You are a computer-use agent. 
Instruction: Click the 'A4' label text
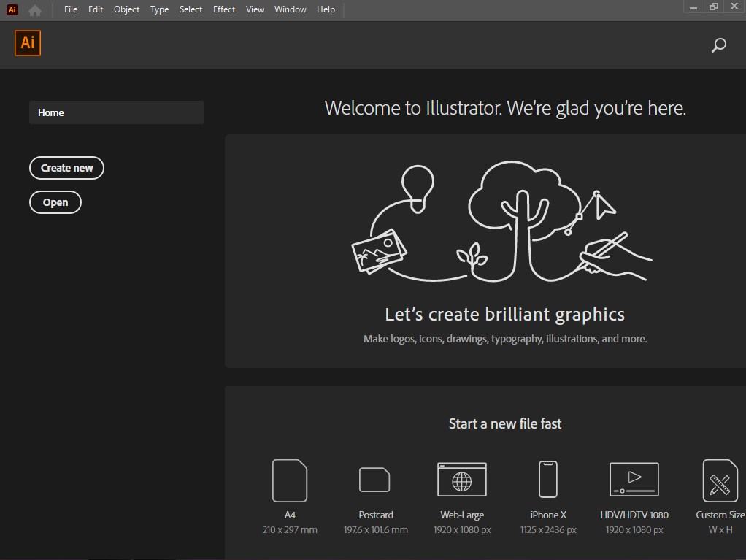point(290,515)
